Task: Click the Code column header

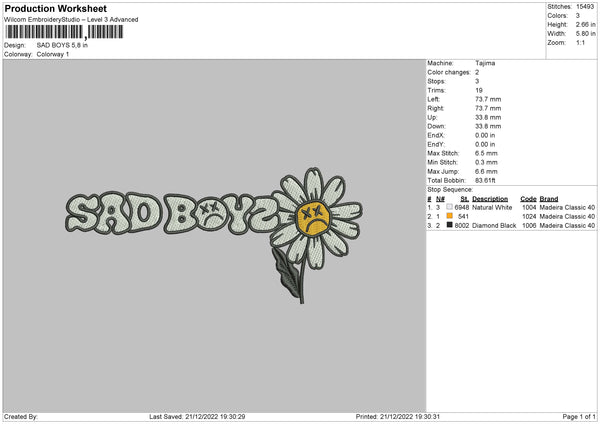Action: [528, 199]
